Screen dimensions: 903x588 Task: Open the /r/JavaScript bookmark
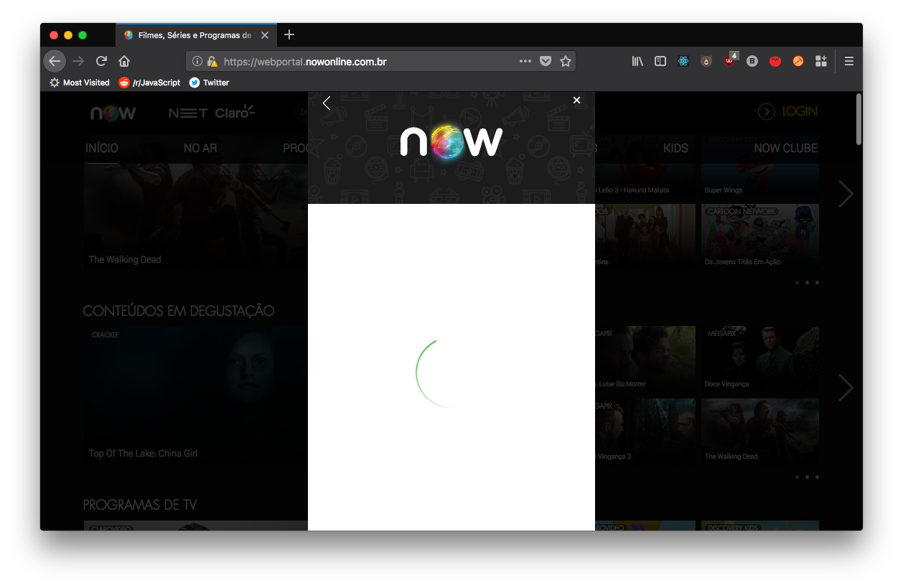click(149, 83)
